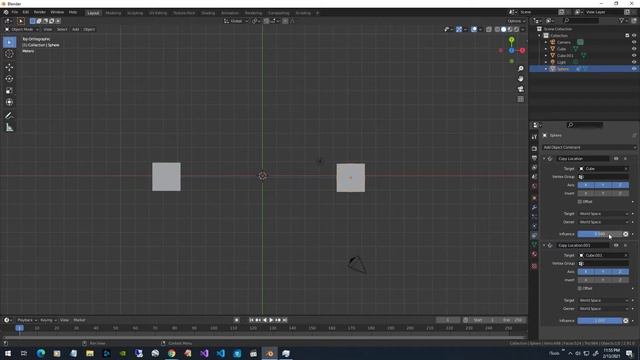Remove Copy Location.001 constraint with X

pyautogui.click(x=625, y=245)
